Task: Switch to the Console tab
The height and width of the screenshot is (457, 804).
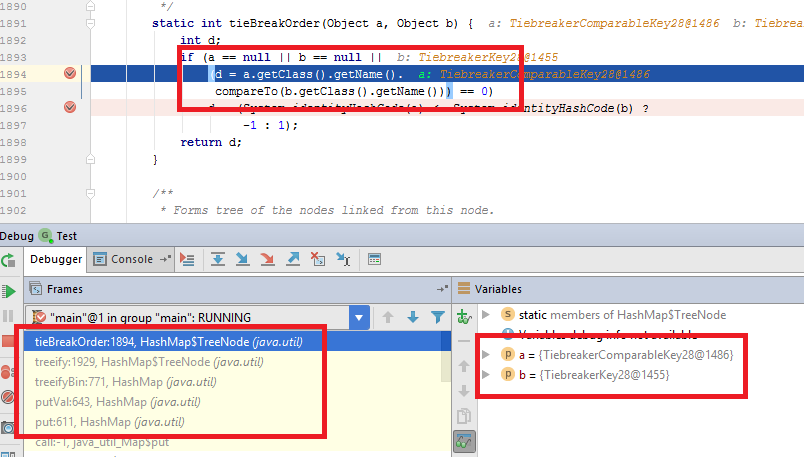Action: click(125, 259)
